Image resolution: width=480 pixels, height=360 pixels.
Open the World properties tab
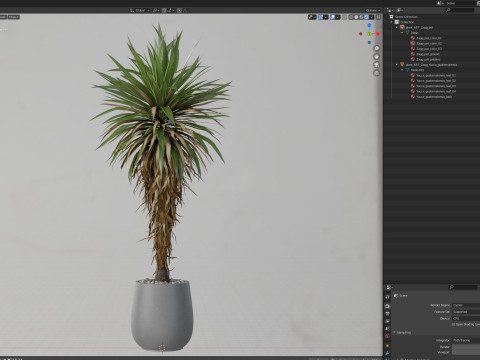tap(387, 336)
